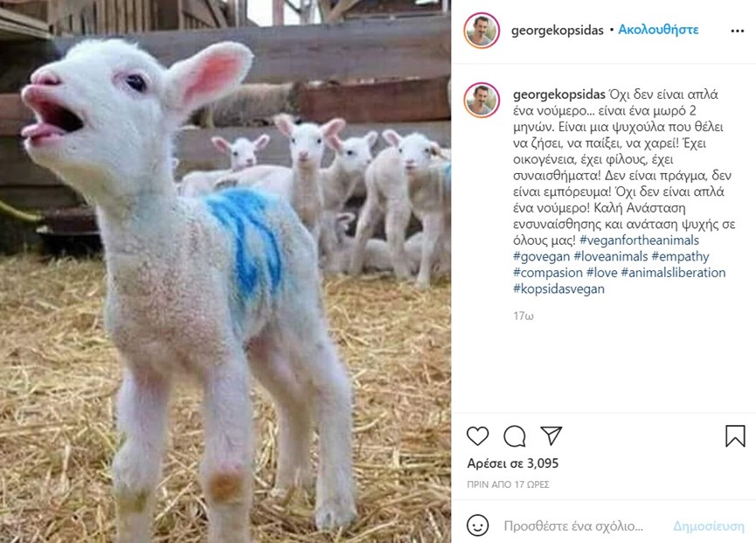Open the #veganfortheanimals hashtag

(x=639, y=240)
